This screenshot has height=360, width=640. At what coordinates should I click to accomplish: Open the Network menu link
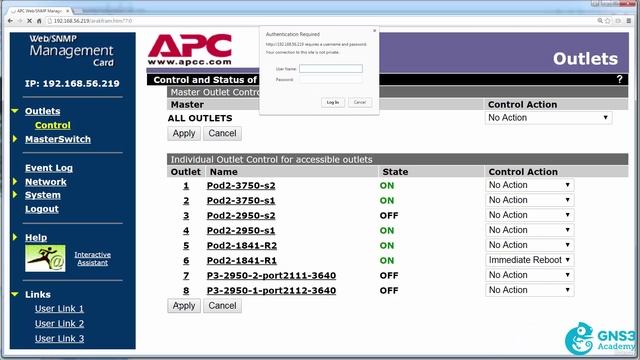coord(46,182)
